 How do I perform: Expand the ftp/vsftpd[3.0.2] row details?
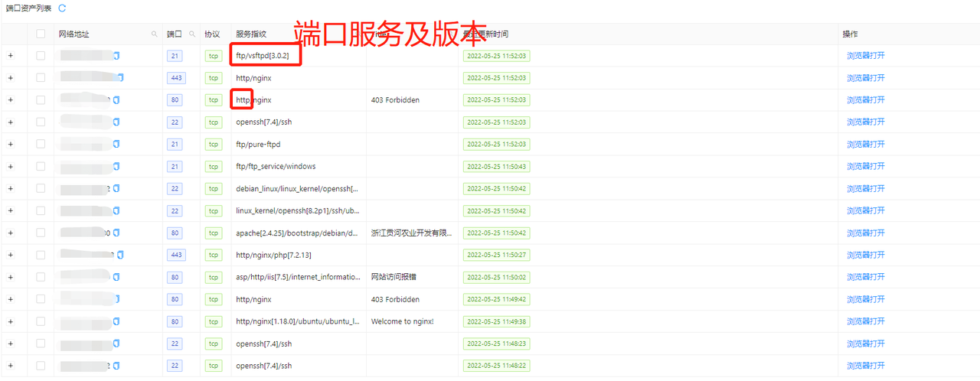11,56
